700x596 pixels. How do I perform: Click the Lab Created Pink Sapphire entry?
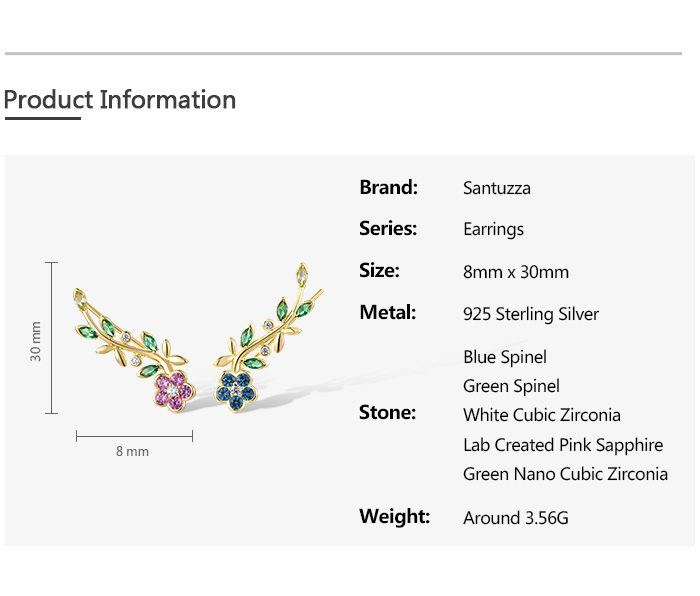tap(563, 445)
